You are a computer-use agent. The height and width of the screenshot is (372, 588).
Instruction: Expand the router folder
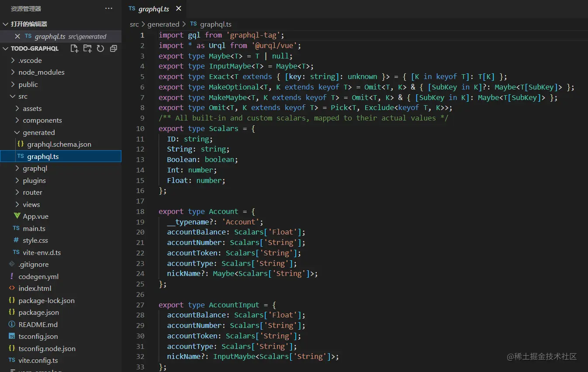pos(17,192)
